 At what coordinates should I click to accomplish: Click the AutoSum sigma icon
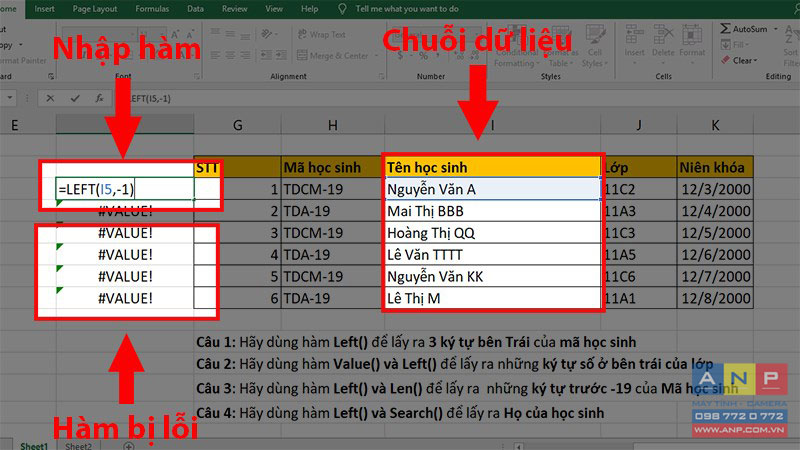click(725, 29)
